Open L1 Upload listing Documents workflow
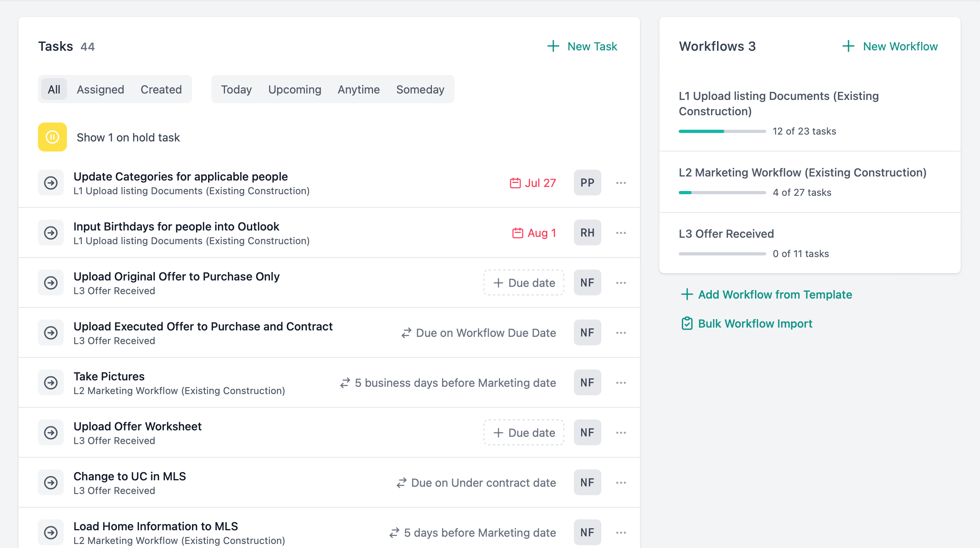This screenshot has width=980, height=548. tap(779, 104)
